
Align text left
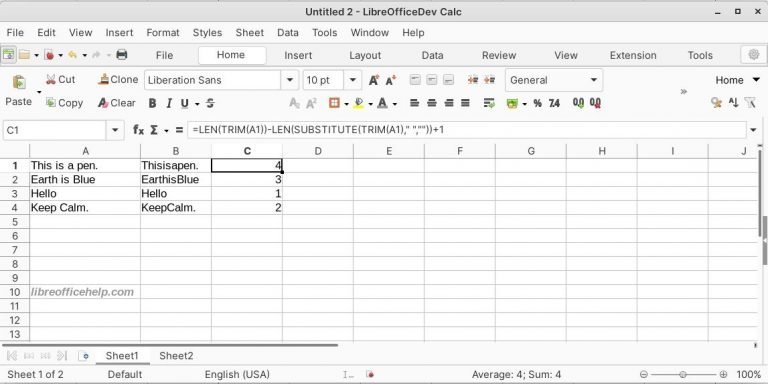(415, 103)
